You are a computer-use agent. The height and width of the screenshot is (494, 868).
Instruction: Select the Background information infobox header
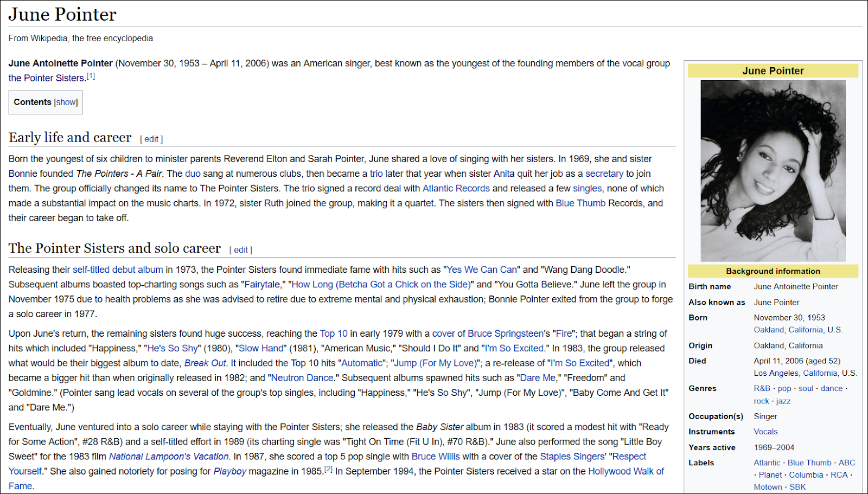tap(773, 271)
